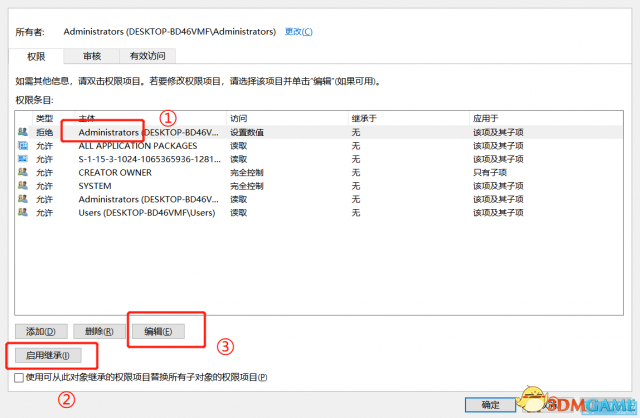Confirm with the 确定 button
Image resolution: width=640 pixels, height=418 pixels.
pyautogui.click(x=490, y=405)
